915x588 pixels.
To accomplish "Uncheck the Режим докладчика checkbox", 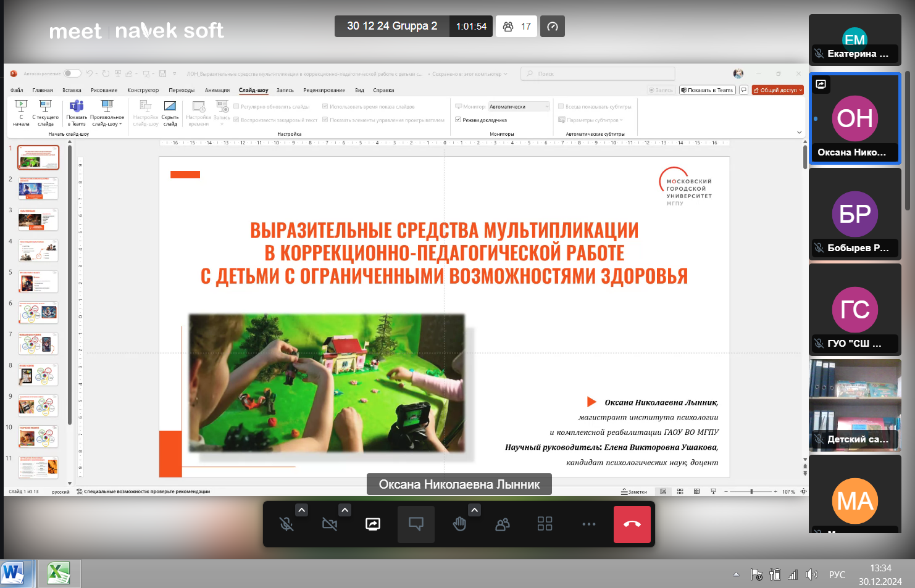I will point(458,120).
